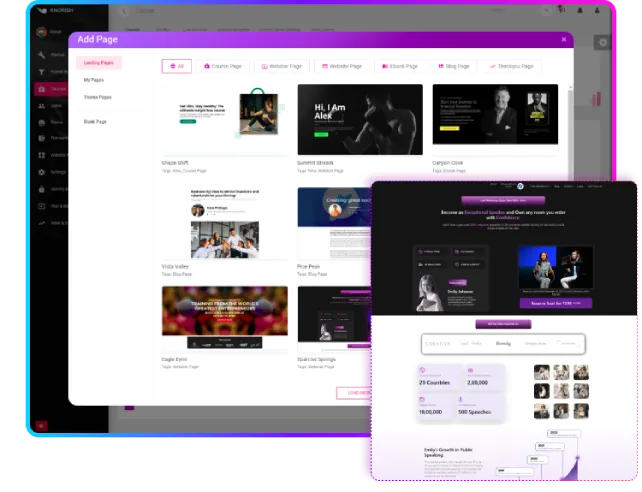Open the users icon item in left sidebar
This screenshot has width=642, height=492.
click(x=42, y=106)
